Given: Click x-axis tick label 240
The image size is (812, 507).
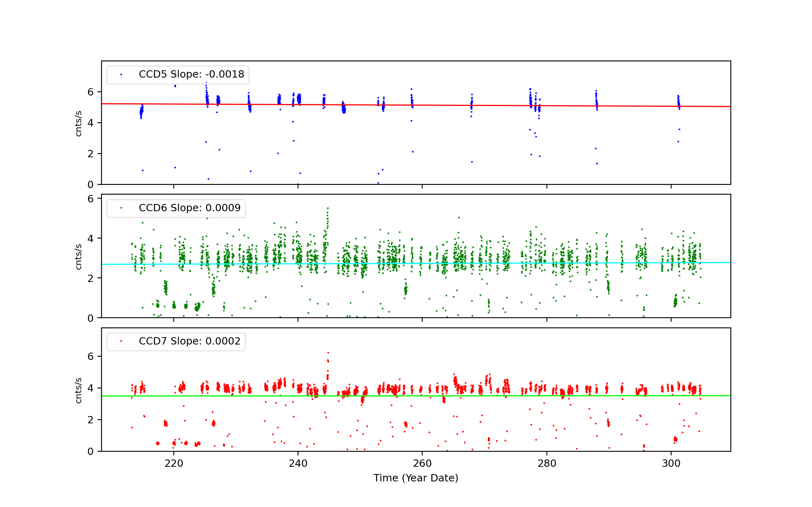Looking at the screenshot, I should pyautogui.click(x=298, y=464).
